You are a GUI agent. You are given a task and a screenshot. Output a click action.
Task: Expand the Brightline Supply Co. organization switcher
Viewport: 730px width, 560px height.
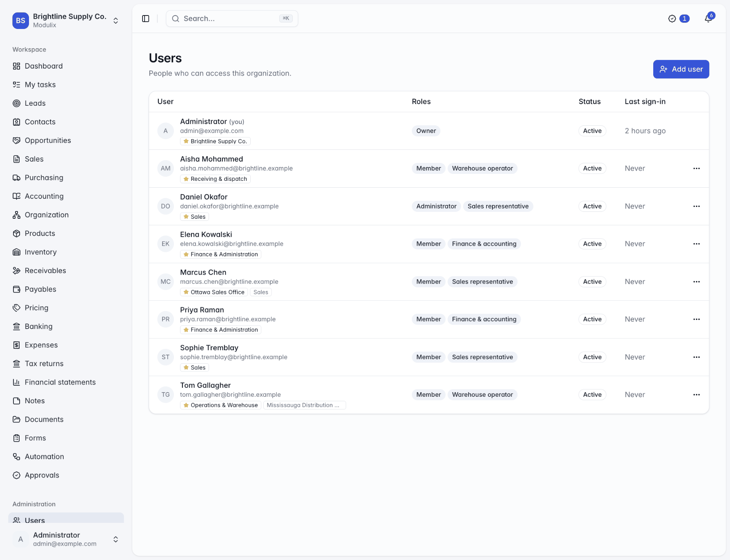66,20
